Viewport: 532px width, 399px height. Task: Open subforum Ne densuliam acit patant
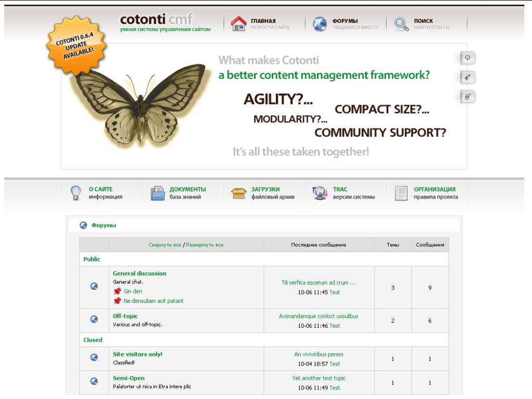tap(153, 301)
